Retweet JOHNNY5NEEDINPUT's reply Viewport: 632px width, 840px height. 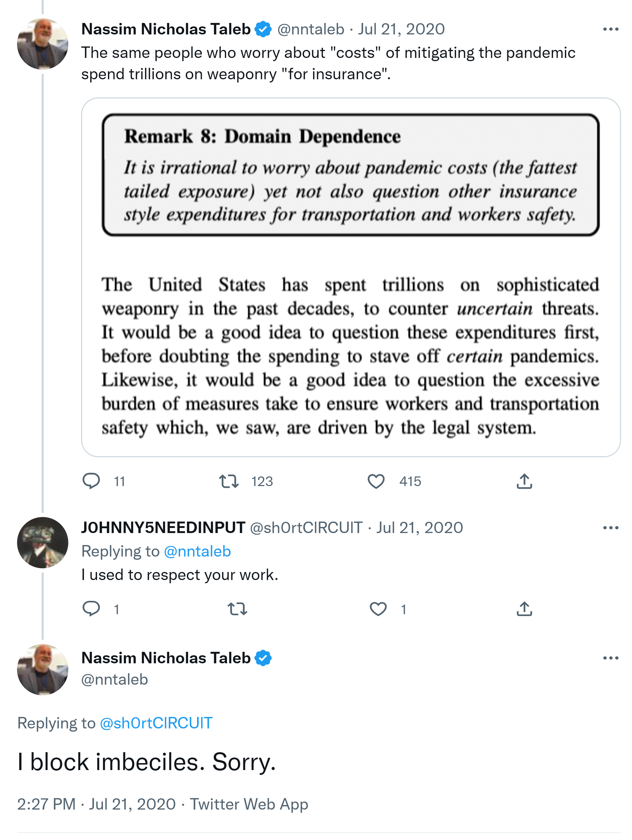237,609
